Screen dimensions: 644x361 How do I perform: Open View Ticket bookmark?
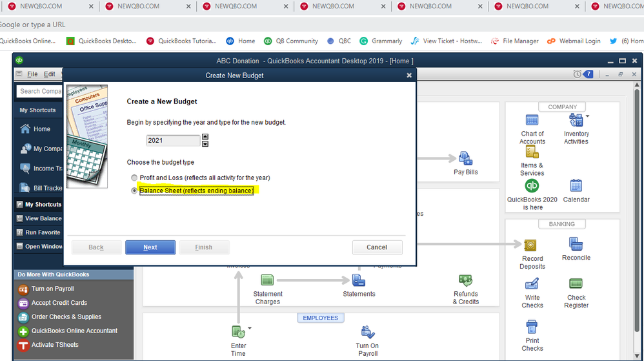(447, 41)
